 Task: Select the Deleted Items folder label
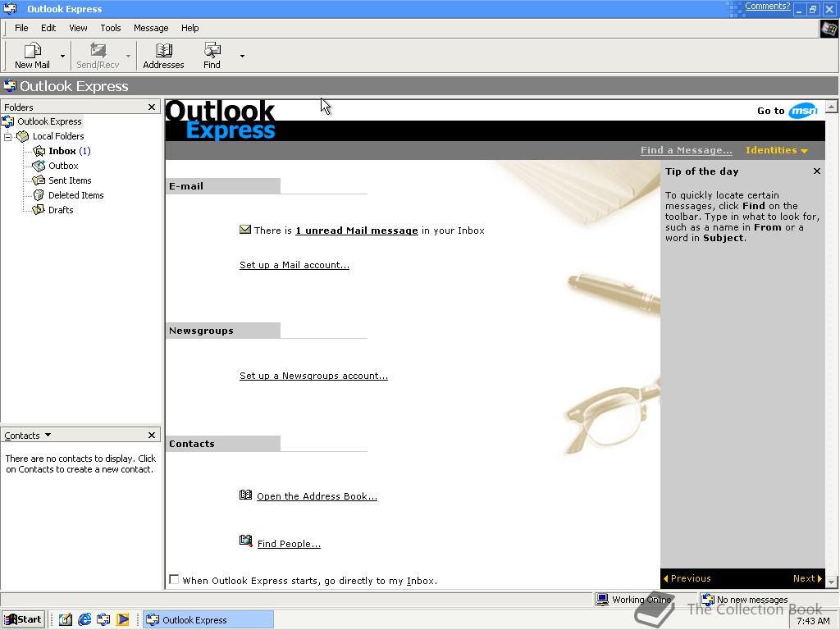(76, 195)
